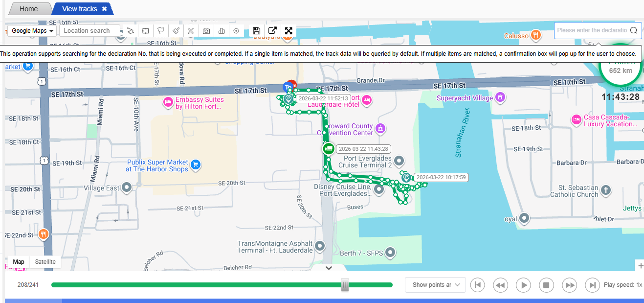Switch to the Home tab
The height and width of the screenshot is (303, 644).
pyautogui.click(x=29, y=9)
